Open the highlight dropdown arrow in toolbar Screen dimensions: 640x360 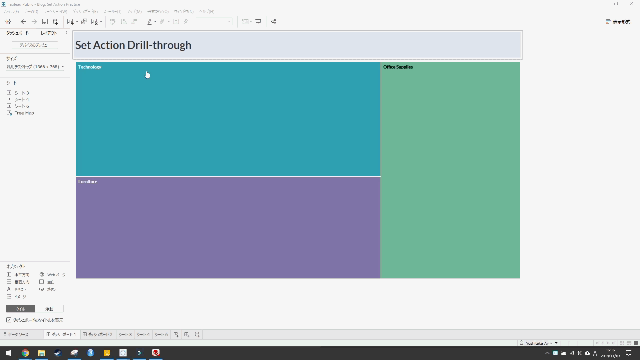point(156,22)
